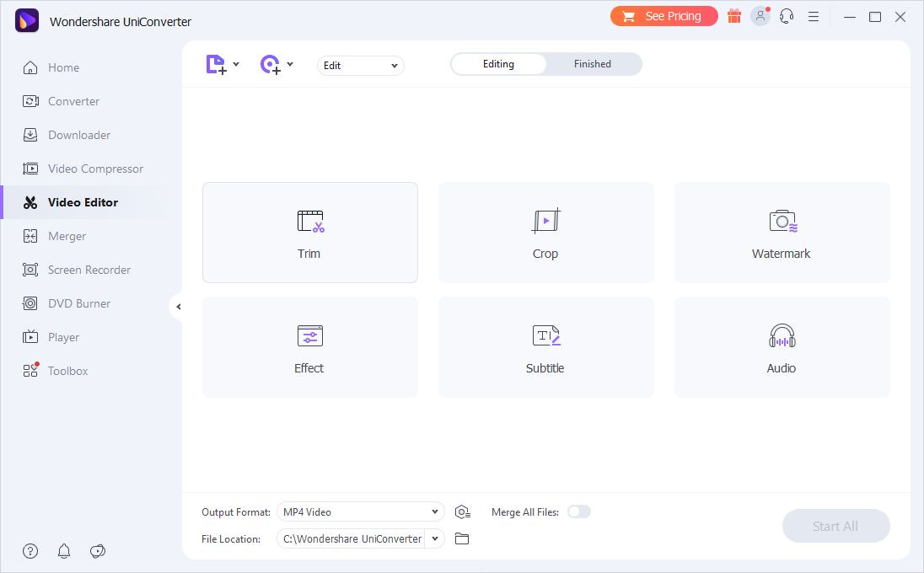Open the file location folder icon
This screenshot has height=573, width=924.
coord(462,538)
